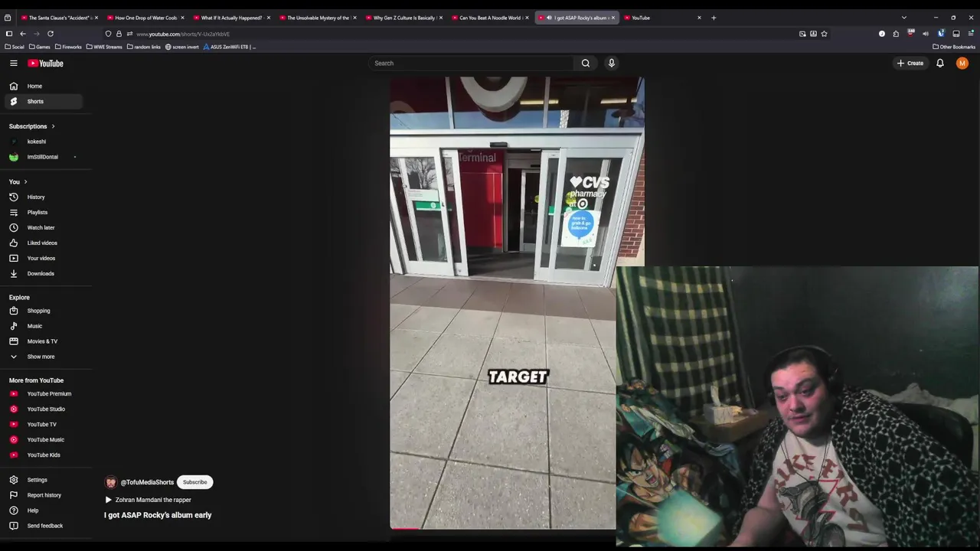
Task: Open the YouTube hamburger guide menu
Action: point(13,63)
